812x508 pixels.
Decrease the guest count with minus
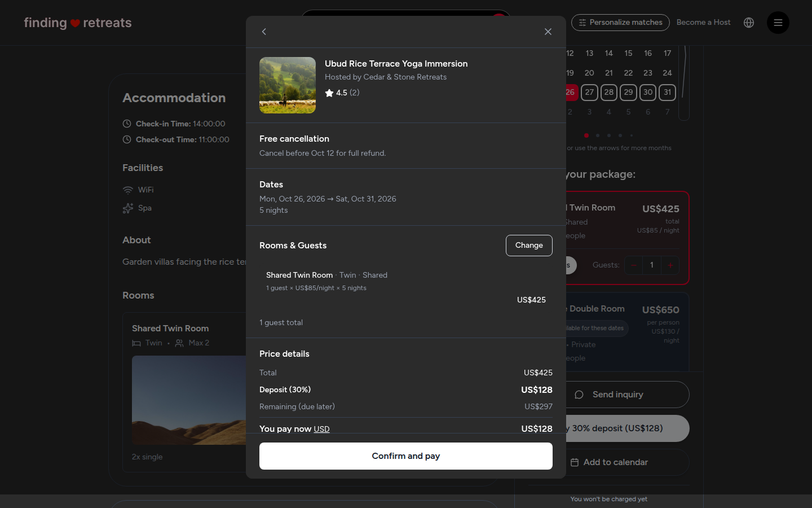634,265
